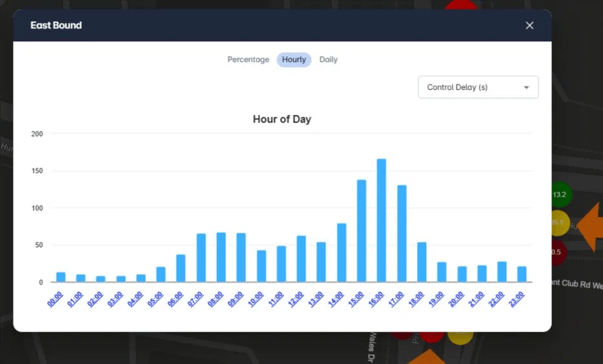Viewport: 603px width, 364px height.
Task: Click the 06:00 hour axis link
Action: (x=175, y=299)
